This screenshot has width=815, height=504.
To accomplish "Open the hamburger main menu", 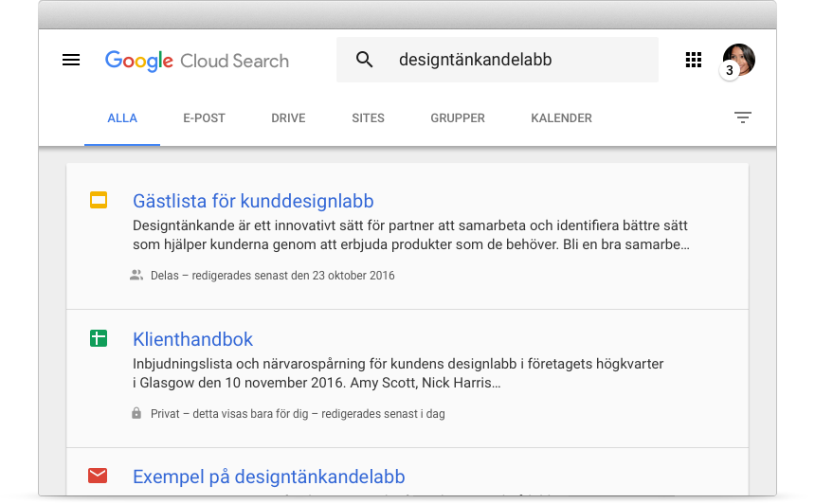I will (71, 60).
